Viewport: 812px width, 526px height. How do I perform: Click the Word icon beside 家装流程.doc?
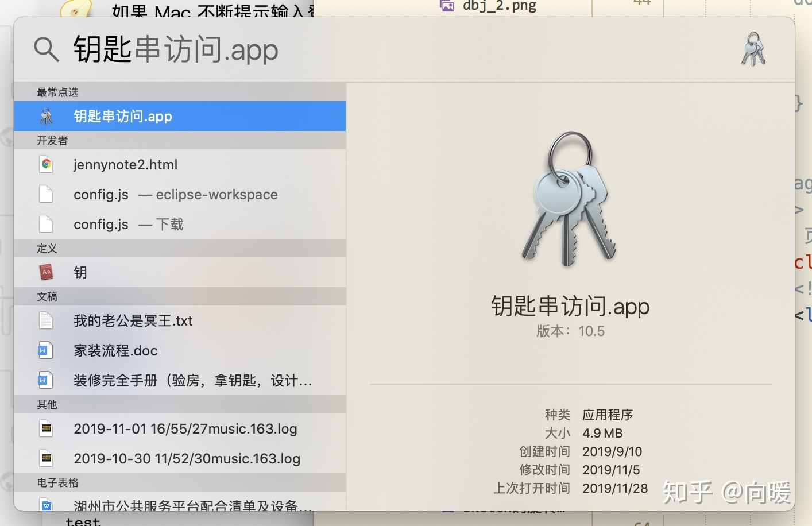click(46, 350)
